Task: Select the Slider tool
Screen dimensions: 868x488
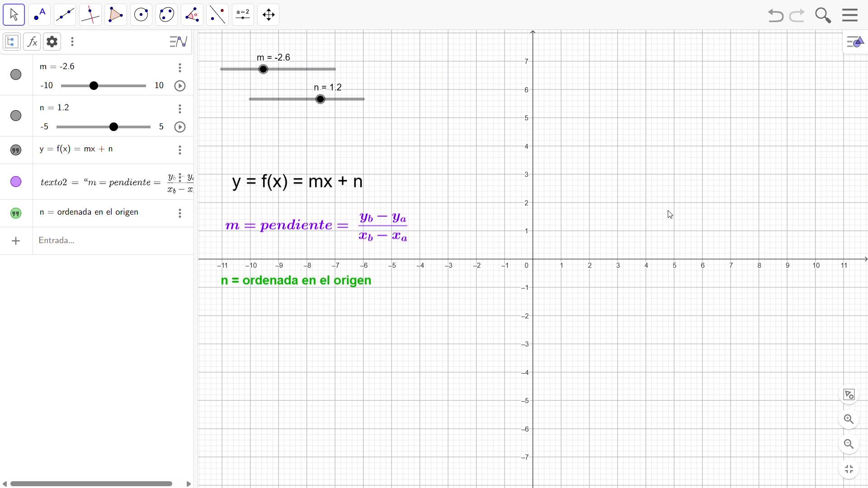Action: tap(243, 15)
